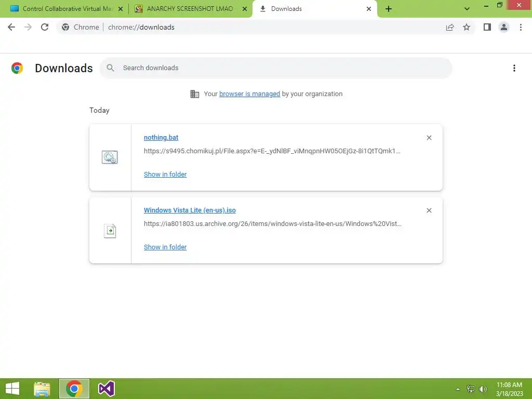
Task: Click the Chrome site info chip
Action: pos(81,27)
